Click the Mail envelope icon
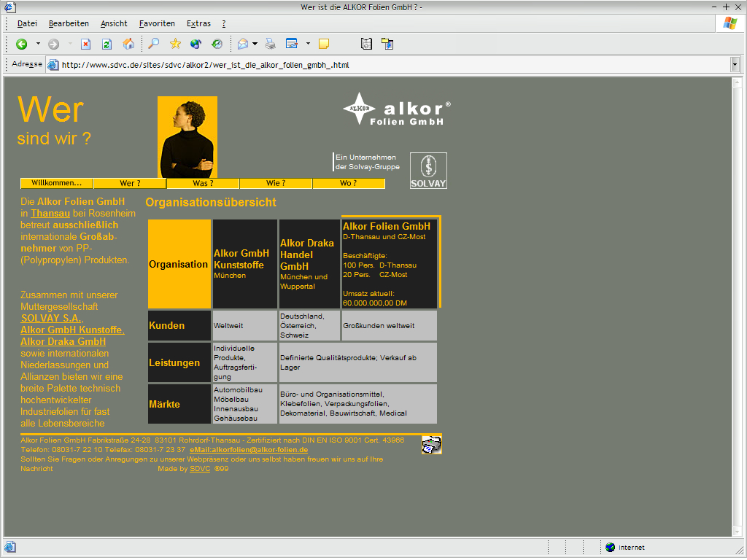The height and width of the screenshot is (560, 747). click(x=243, y=44)
